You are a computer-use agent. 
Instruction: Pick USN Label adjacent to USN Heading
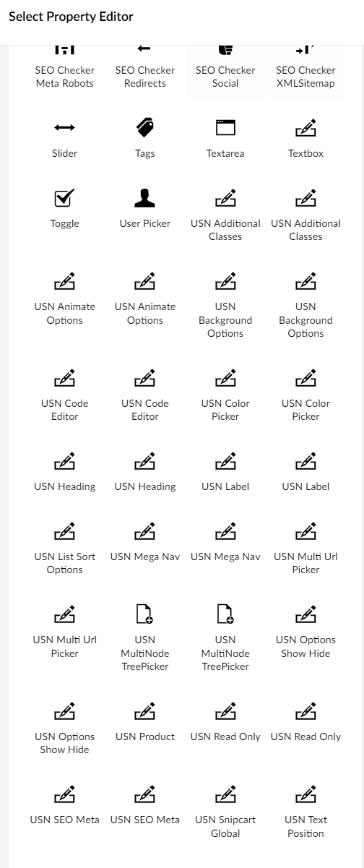pos(225,473)
